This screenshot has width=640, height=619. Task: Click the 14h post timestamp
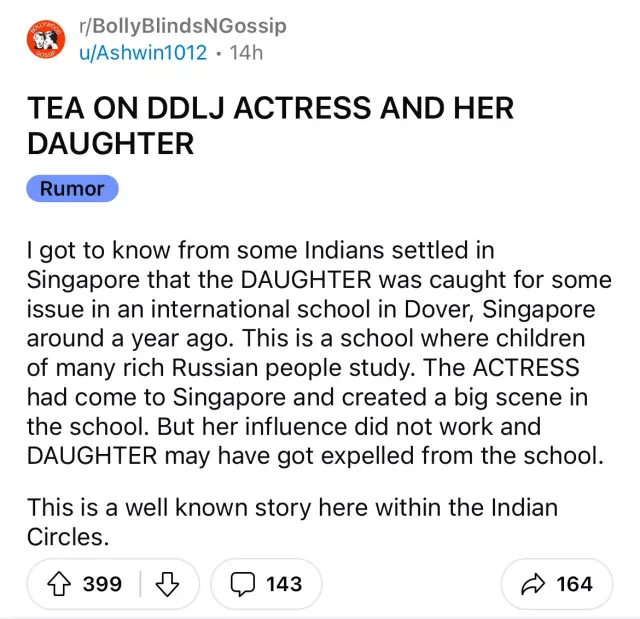(x=246, y=51)
